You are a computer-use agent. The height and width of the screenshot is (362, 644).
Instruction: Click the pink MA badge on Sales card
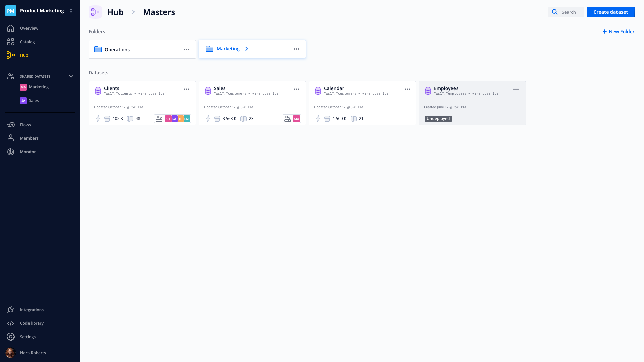tap(297, 119)
